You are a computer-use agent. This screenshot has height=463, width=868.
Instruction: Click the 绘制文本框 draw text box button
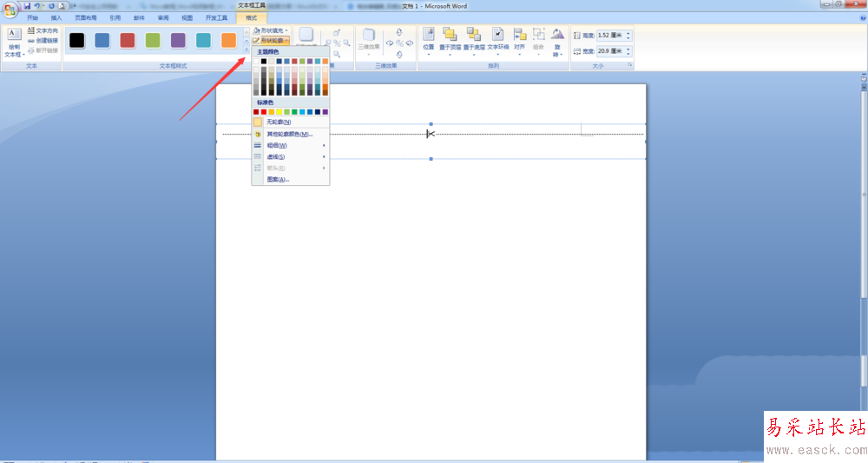click(x=14, y=43)
